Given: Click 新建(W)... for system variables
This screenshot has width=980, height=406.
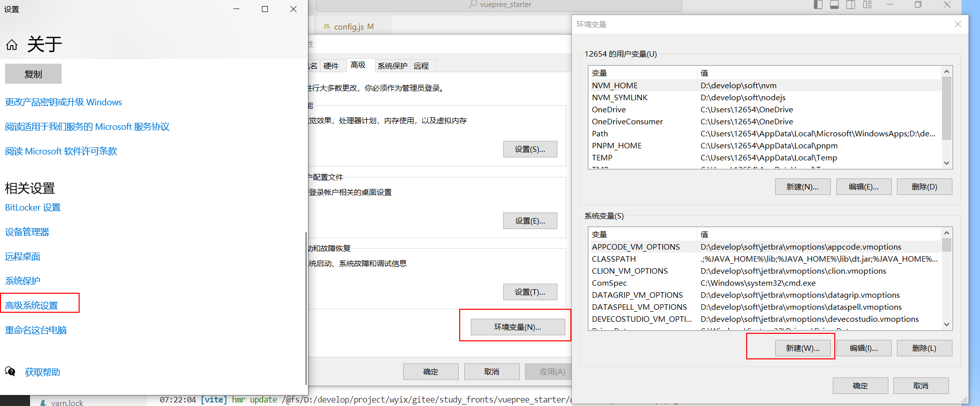Looking at the screenshot, I should [x=803, y=348].
